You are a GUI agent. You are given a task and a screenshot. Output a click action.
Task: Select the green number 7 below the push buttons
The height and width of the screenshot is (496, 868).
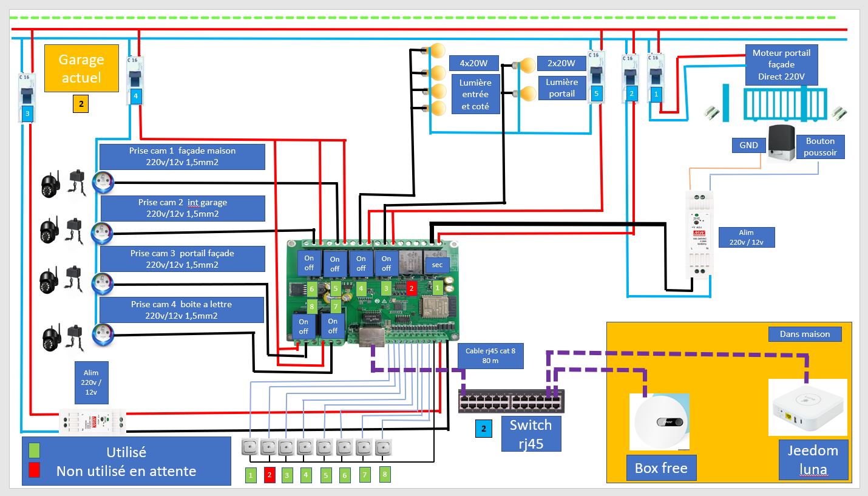coord(364,475)
